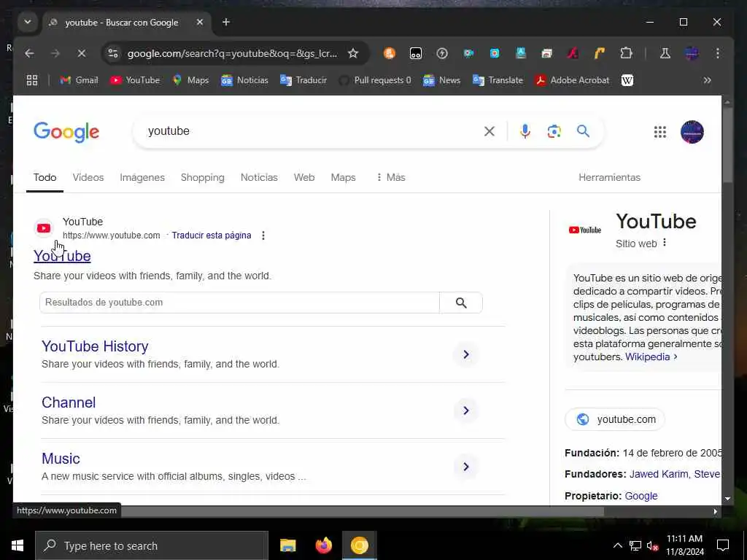This screenshot has width=747, height=560.
Task: Open the Pull requests 0 bookmark
Action: tap(375, 80)
